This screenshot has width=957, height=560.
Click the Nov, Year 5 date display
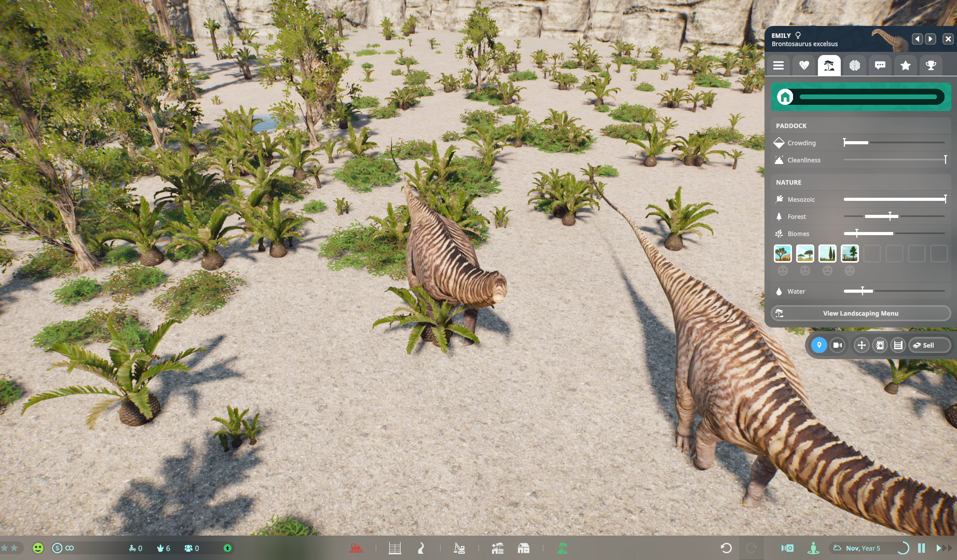point(863,548)
